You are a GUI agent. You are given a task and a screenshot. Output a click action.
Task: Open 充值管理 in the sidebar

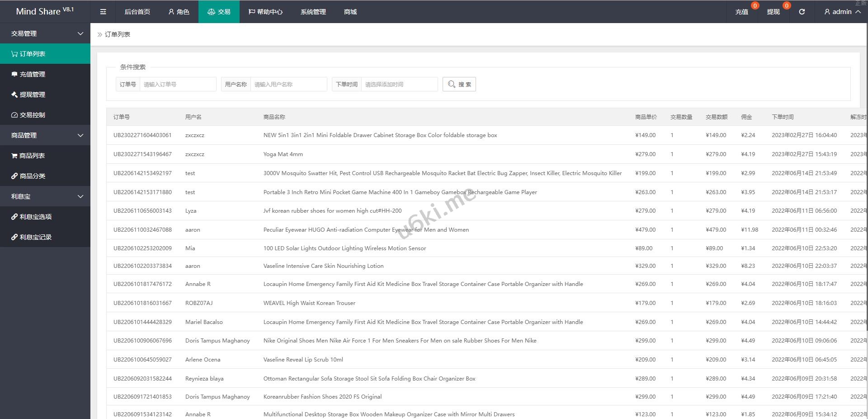[32, 74]
